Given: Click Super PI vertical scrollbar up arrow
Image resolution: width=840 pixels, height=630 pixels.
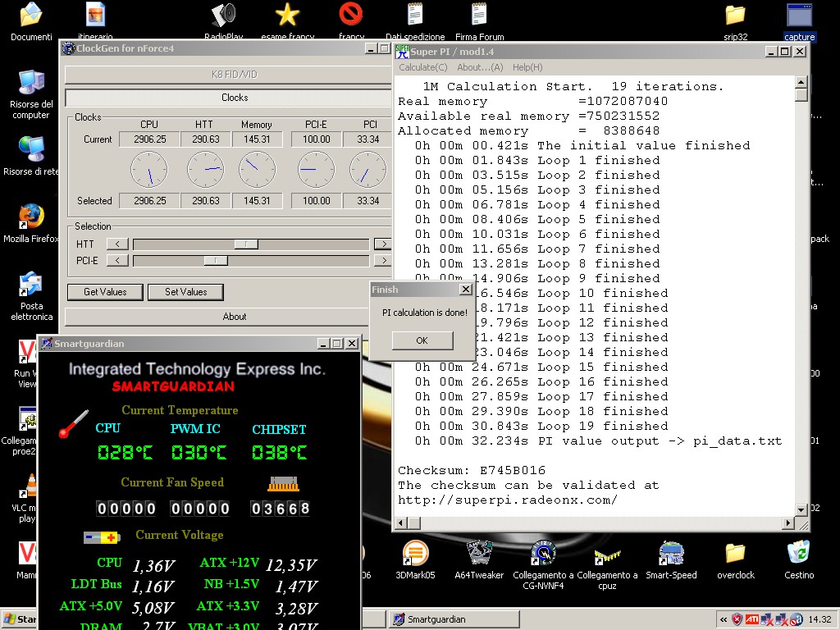Looking at the screenshot, I should [x=801, y=83].
